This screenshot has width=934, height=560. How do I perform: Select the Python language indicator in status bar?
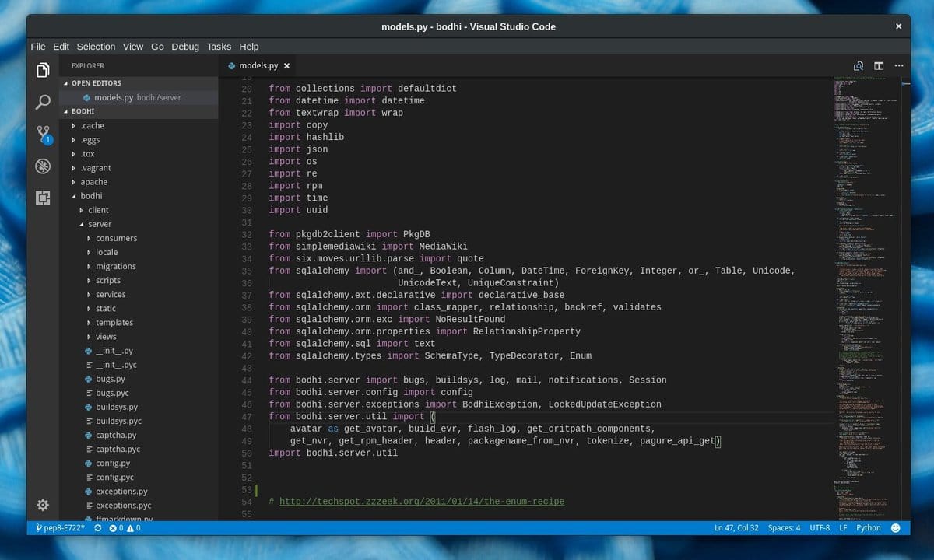click(x=868, y=527)
